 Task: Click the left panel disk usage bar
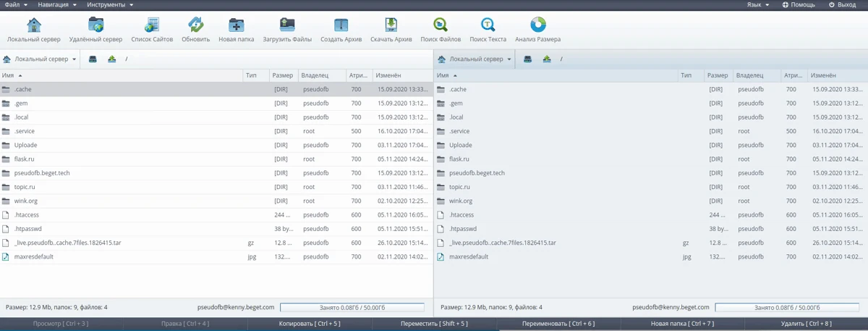pyautogui.click(x=352, y=308)
